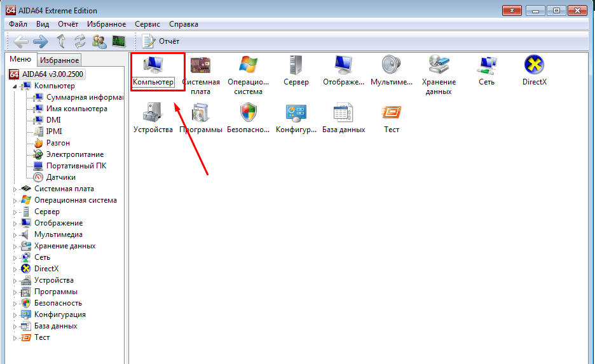Viewport: 595px width, 364px height.
Task: Open the Отчёт menu in menu bar
Action: coord(68,24)
